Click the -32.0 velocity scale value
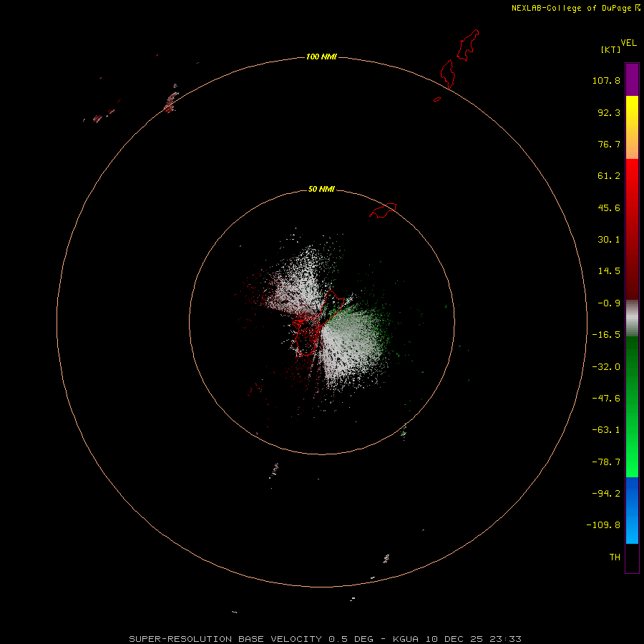 606,367
